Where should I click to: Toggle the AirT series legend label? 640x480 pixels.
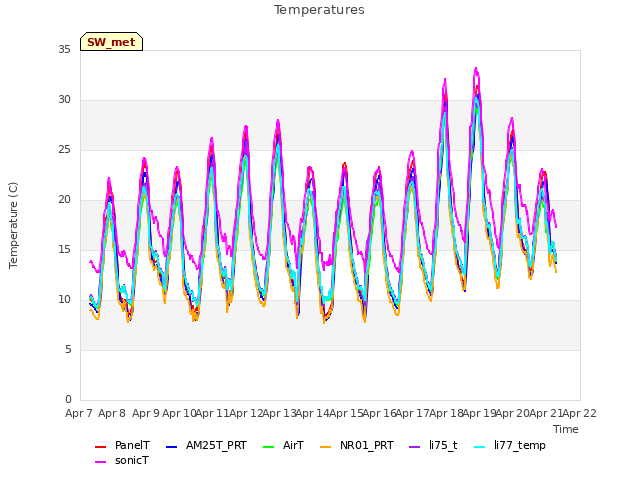click(293, 445)
